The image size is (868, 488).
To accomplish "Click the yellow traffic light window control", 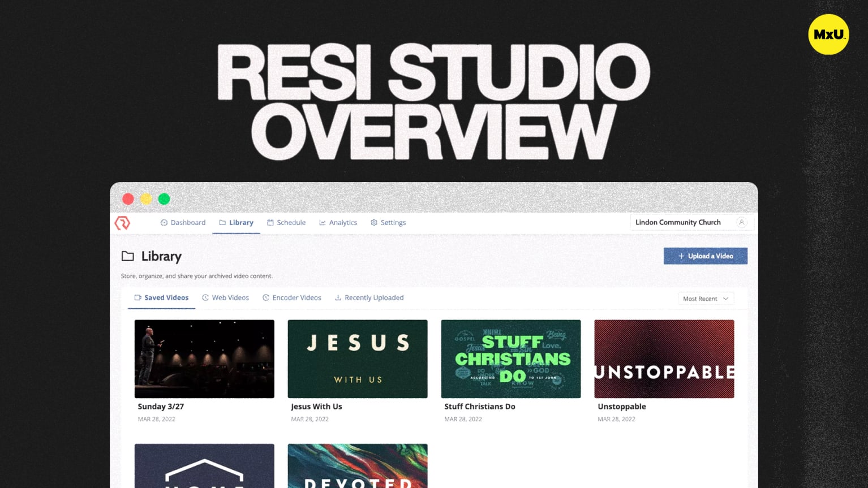I will point(146,198).
